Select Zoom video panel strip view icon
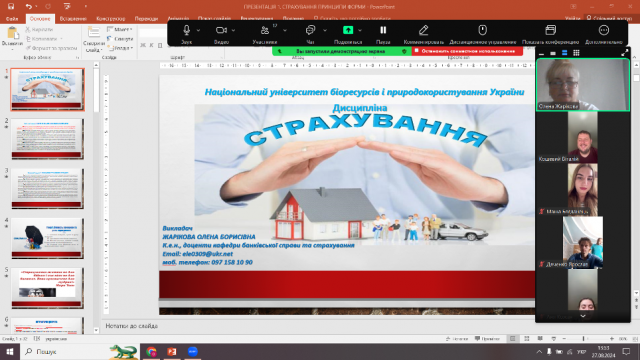The height and width of the screenshot is (360, 640). pyautogui.click(x=564, y=53)
